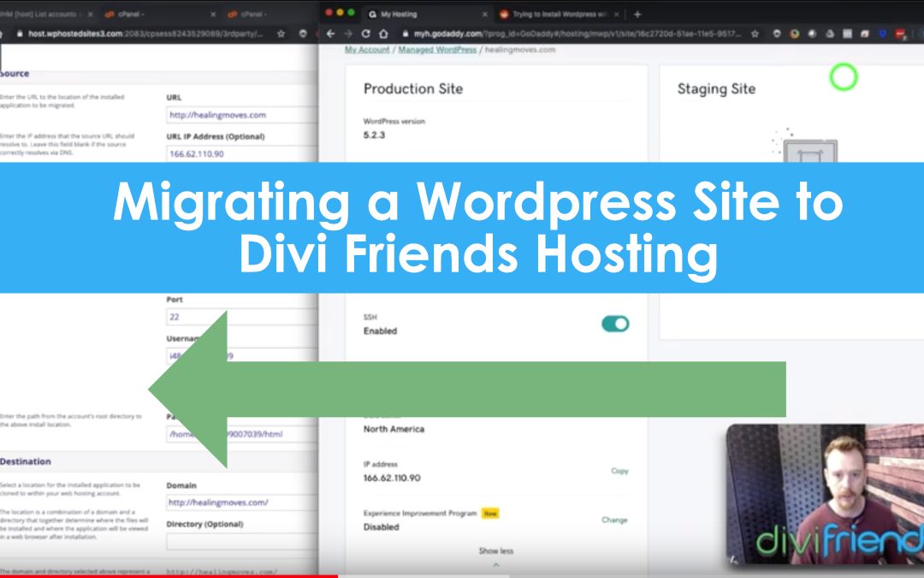Click the myh.godaddy.com address bar
The height and width of the screenshot is (578, 924).
tap(577, 34)
